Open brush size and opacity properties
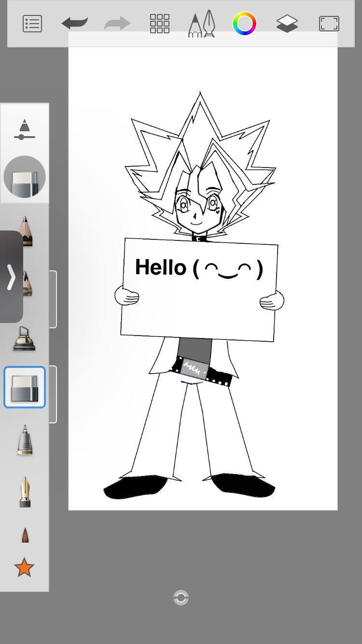 (x=25, y=130)
